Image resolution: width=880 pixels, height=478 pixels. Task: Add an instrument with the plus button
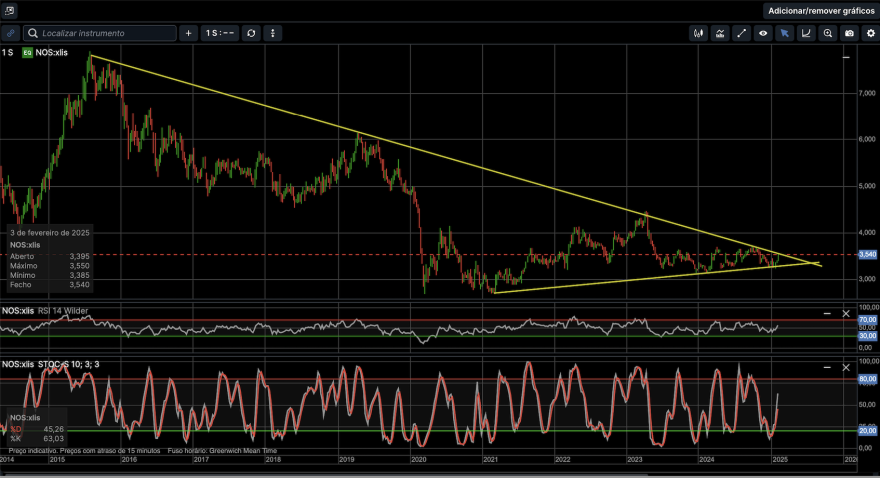(x=189, y=33)
